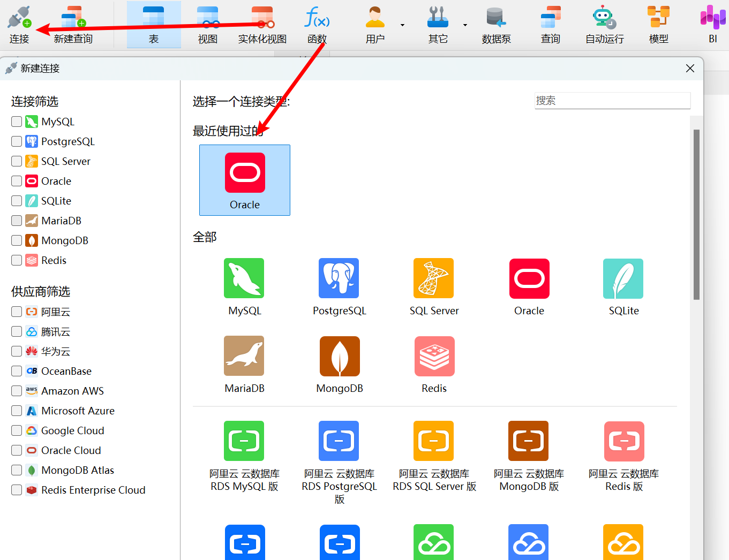Enable the Google Cloud filter checkbox
The image size is (729, 560).
tap(17, 430)
